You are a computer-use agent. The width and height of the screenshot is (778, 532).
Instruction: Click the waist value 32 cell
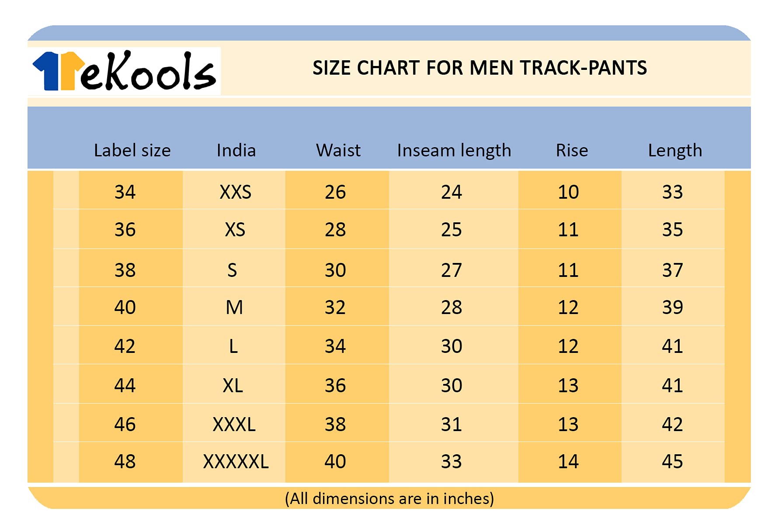tap(335, 307)
